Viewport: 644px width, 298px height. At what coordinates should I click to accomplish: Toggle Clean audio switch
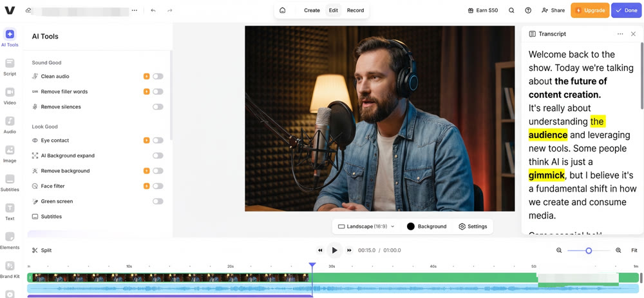158,76
